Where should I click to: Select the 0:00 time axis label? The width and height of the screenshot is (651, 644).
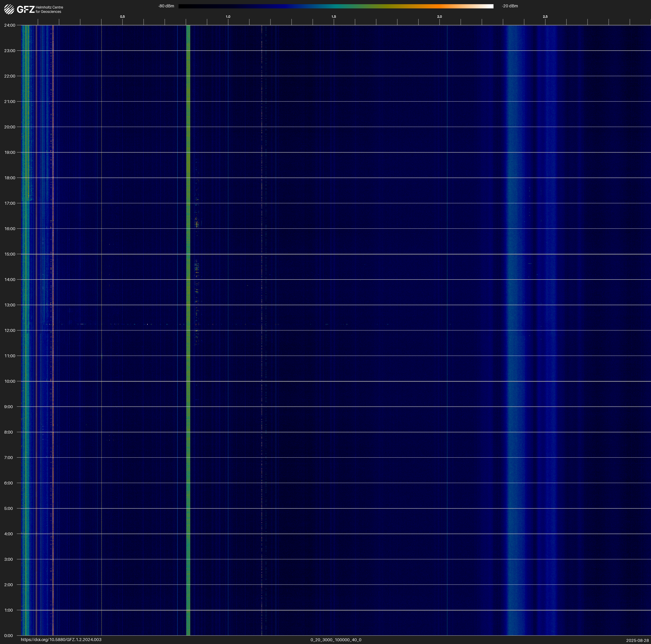coord(8,636)
